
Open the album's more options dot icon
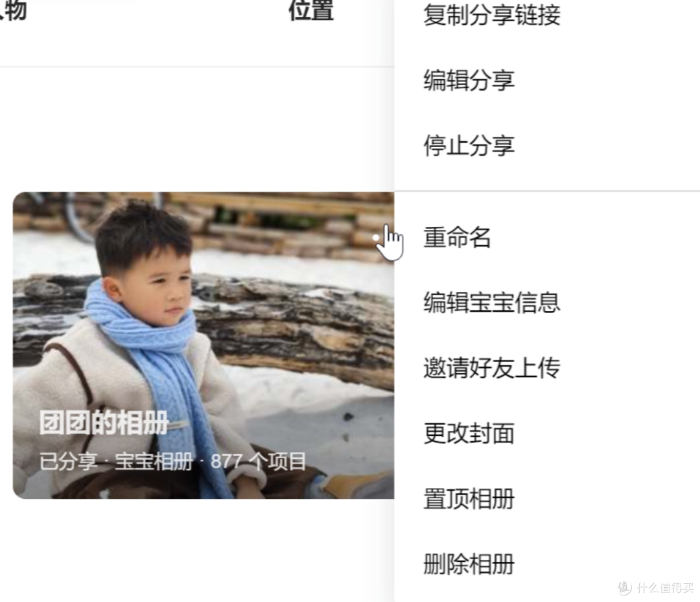click(x=377, y=238)
